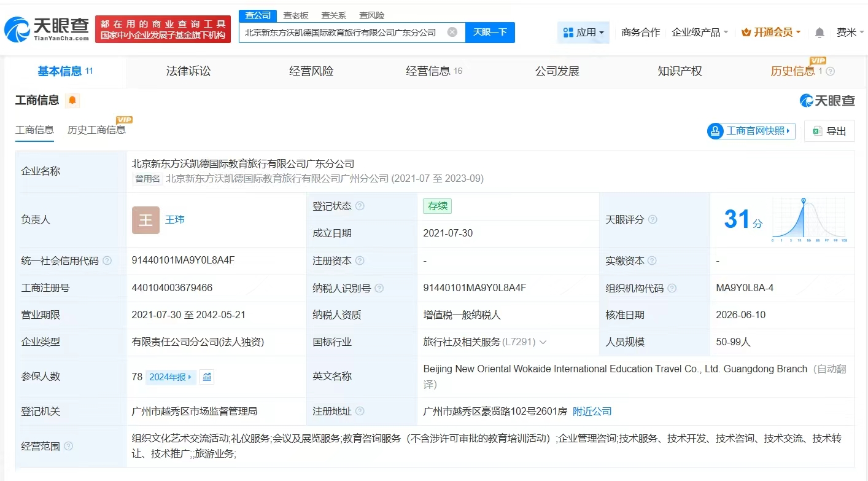Click the 核准日期 value 2026-06-10
This screenshot has height=481, width=868.
(741, 315)
